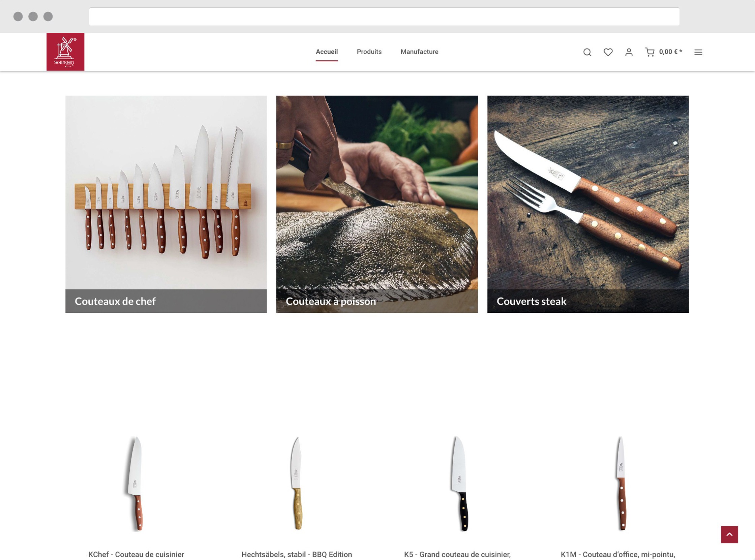
Task: Open the Couteaux à poisson category tile
Action: (x=376, y=204)
